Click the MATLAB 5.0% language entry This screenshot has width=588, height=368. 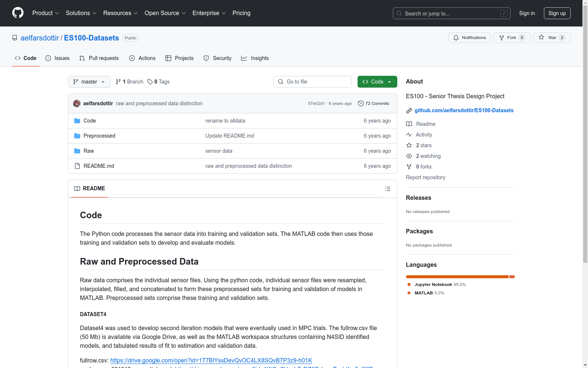tap(426, 293)
